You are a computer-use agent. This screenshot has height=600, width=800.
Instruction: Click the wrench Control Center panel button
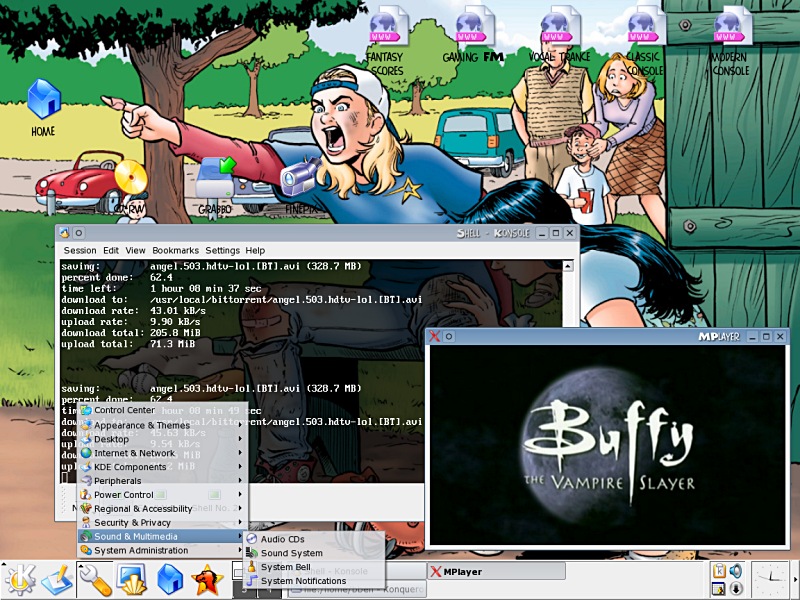click(x=95, y=580)
